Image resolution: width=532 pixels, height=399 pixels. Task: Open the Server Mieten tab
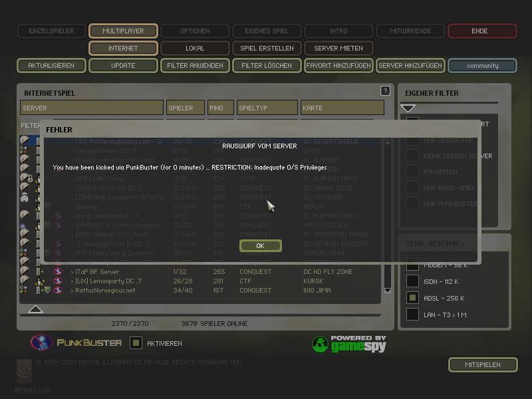coord(338,48)
